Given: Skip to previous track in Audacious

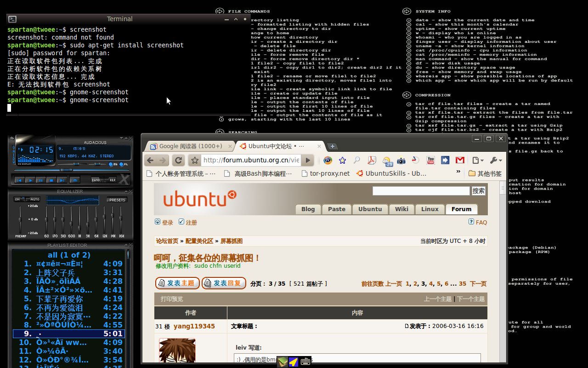Looking at the screenshot, I should [20, 180].
